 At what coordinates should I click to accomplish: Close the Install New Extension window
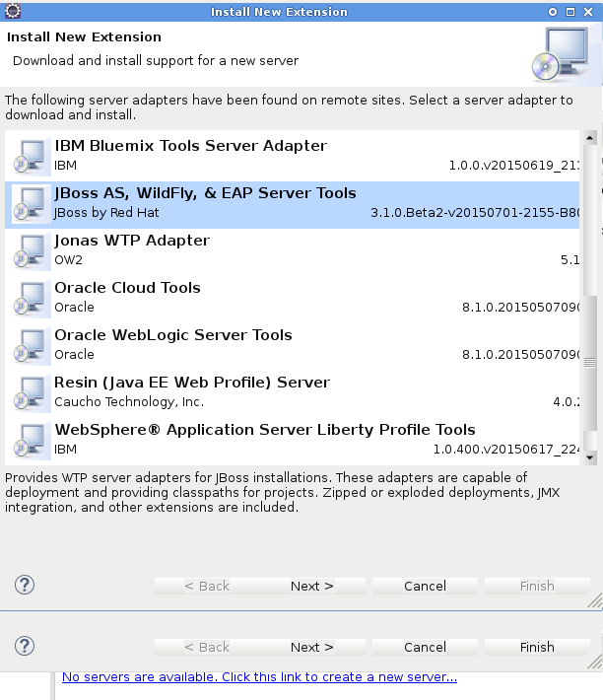pos(588,12)
